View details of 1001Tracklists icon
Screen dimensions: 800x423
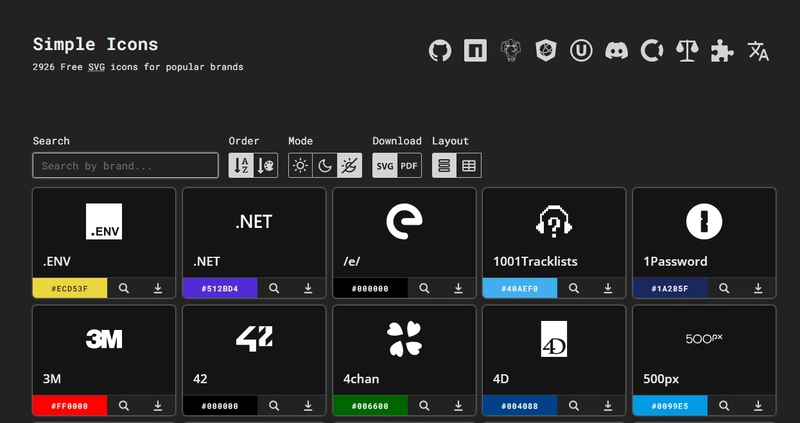tap(574, 288)
